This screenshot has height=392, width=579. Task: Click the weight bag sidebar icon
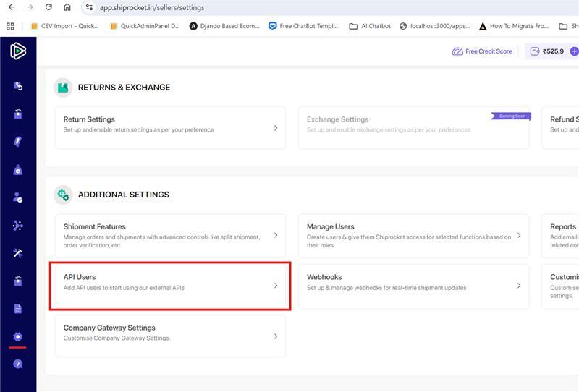tap(18, 170)
